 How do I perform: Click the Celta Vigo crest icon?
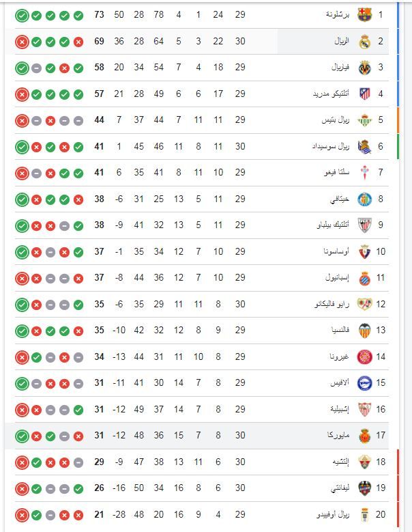[364, 172]
